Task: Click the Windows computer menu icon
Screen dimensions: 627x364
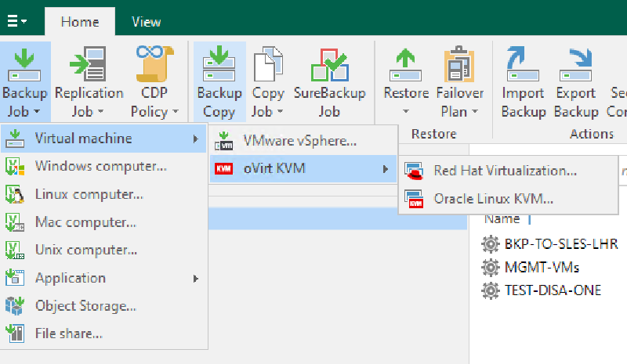Action: pos(15,166)
